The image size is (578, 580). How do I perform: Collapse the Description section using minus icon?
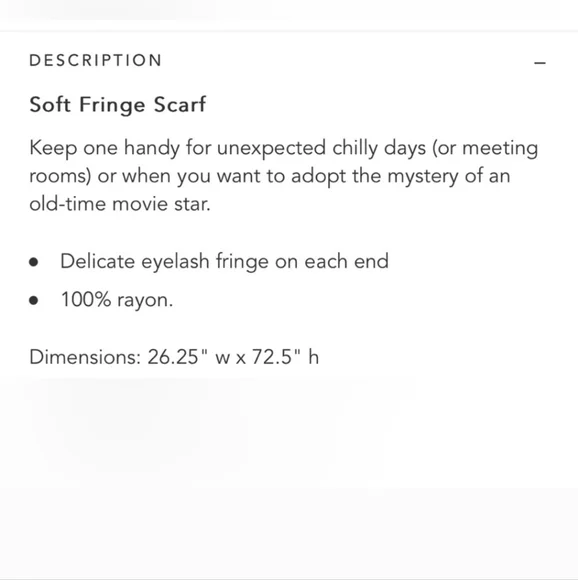540,63
